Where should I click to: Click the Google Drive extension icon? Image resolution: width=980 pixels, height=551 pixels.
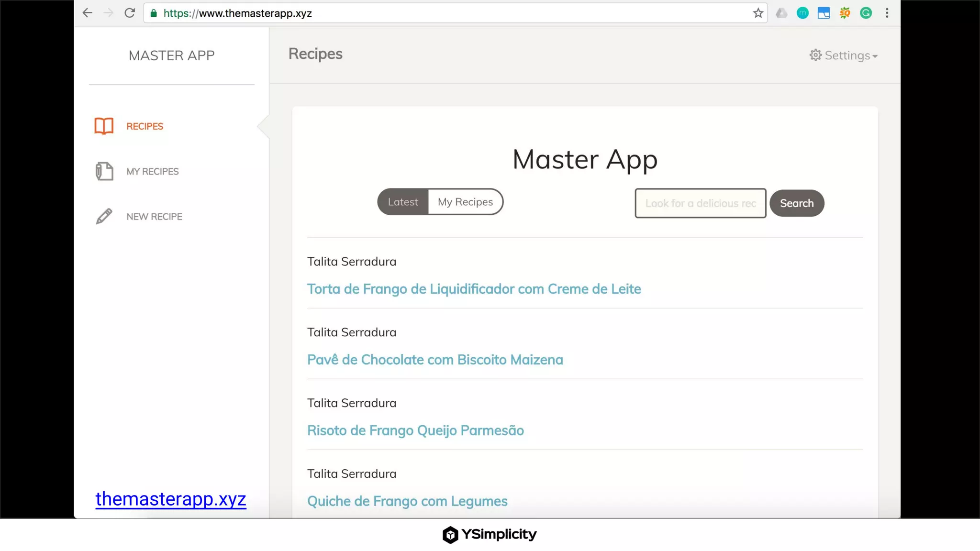point(781,13)
